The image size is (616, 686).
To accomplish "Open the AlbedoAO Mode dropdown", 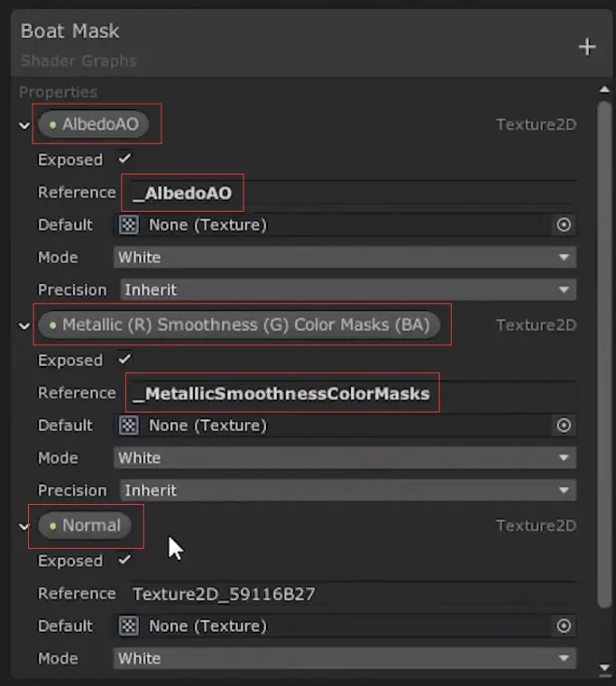I will pyautogui.click(x=344, y=258).
